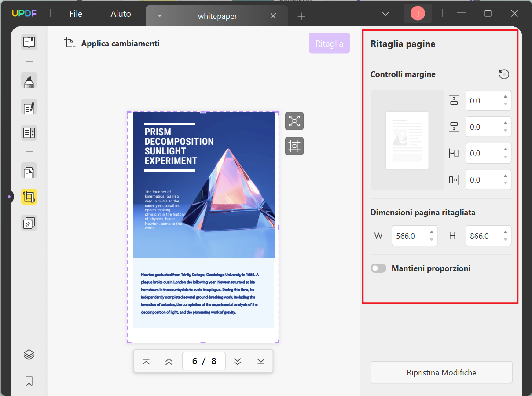Expand the crop area with the fullscreen arrows icon
Viewport: 532px width, 396px height.
tap(294, 121)
